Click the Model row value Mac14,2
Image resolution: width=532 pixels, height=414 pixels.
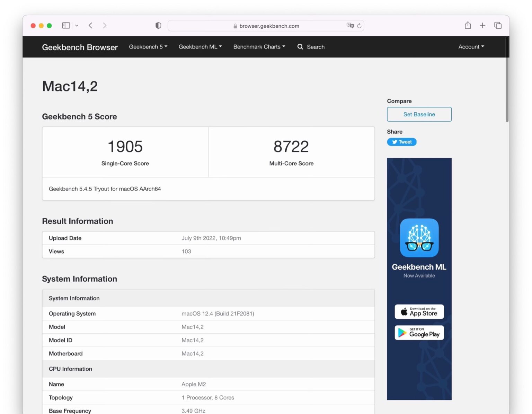(x=193, y=327)
